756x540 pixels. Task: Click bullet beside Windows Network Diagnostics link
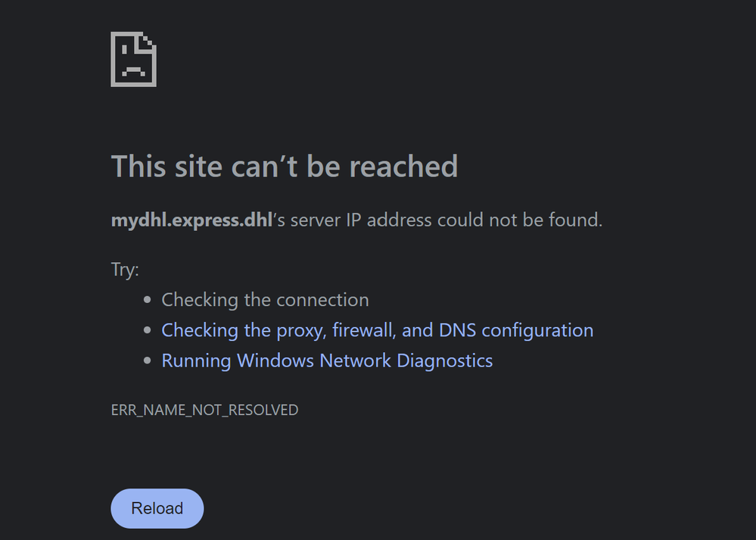[148, 361]
